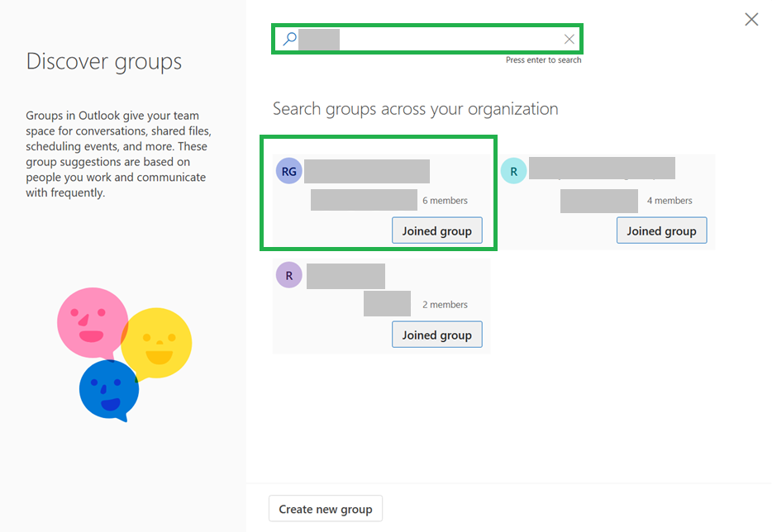Close the Discover groups dialog
772x532 pixels.
pyautogui.click(x=751, y=19)
